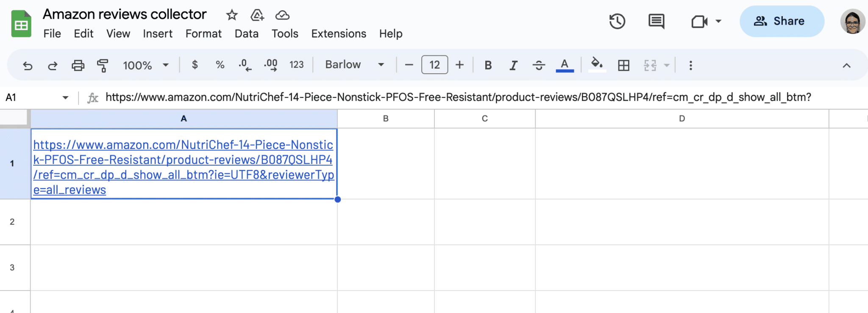Open the text color picker
The image size is (868, 313).
coord(565,65)
